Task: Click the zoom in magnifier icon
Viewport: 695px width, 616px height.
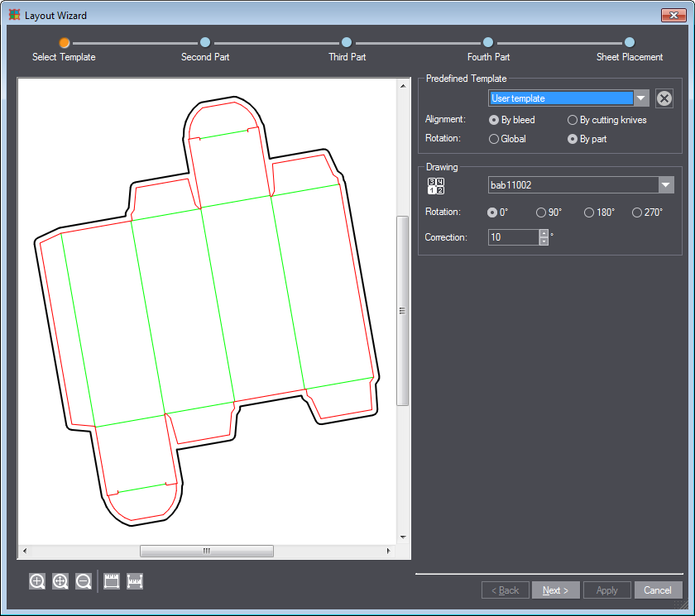Action: coord(37,581)
